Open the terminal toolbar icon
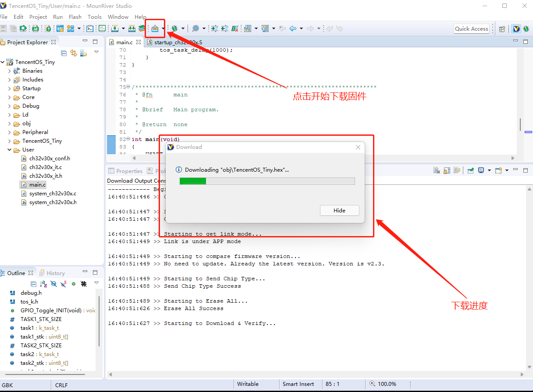This screenshot has height=392, width=533. pos(90,28)
